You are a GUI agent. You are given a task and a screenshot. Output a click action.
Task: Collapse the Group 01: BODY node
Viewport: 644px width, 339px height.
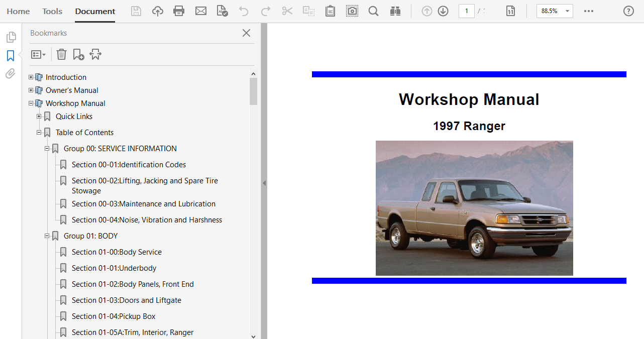[x=47, y=236]
